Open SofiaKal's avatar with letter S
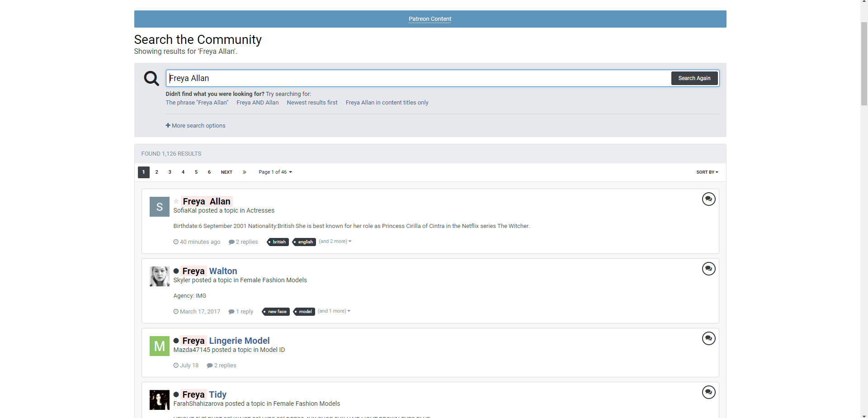Image resolution: width=868 pixels, height=418 pixels. tap(159, 207)
